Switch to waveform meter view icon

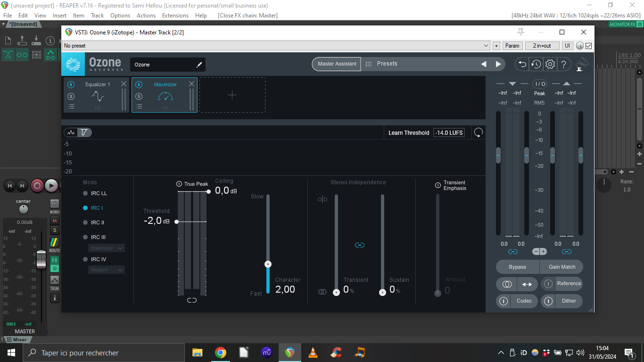[71, 133]
